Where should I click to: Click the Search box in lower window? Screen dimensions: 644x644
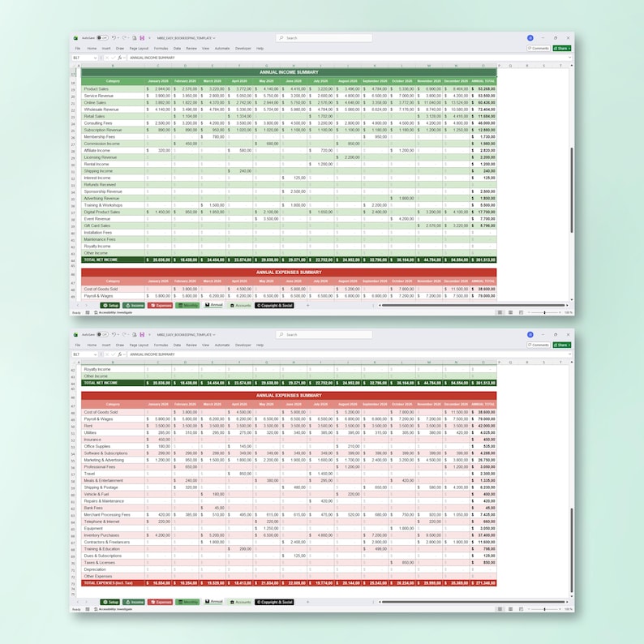(x=324, y=335)
